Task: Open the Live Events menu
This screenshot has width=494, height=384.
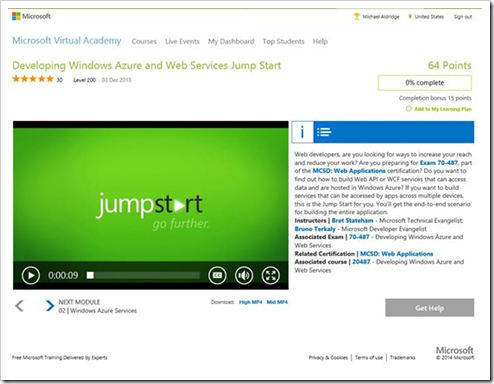Action: click(182, 41)
